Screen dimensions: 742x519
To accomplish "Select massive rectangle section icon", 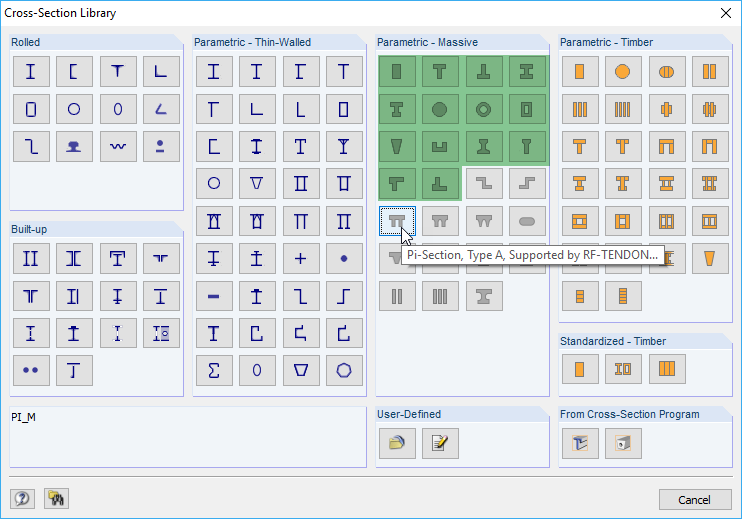I will [397, 71].
